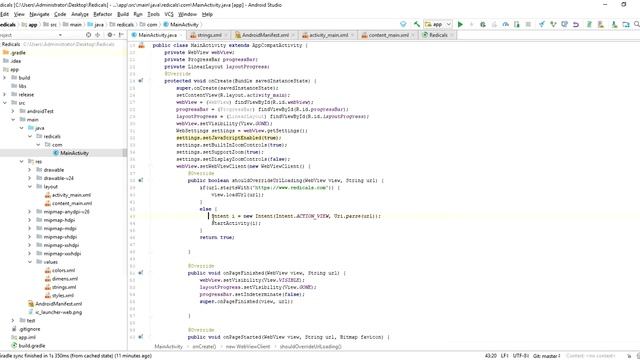Select colors.xml in project tree
This screenshot has width=640, height=360.
point(60,270)
